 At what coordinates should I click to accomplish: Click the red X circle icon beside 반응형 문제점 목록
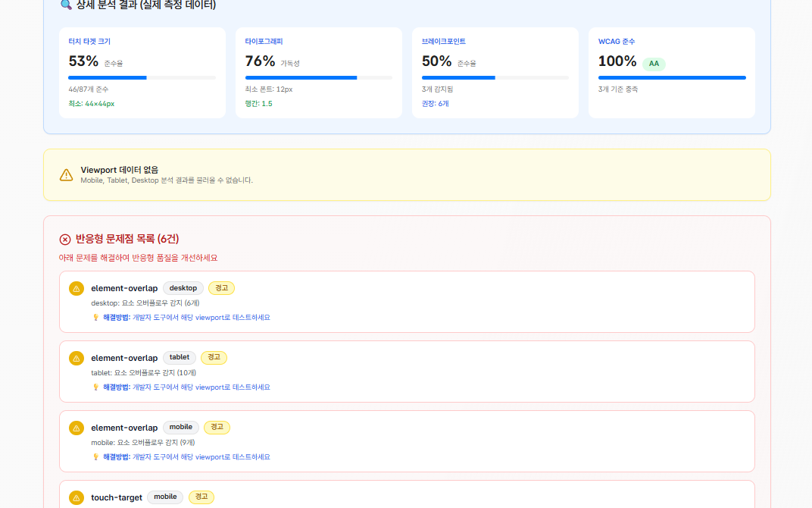64,239
